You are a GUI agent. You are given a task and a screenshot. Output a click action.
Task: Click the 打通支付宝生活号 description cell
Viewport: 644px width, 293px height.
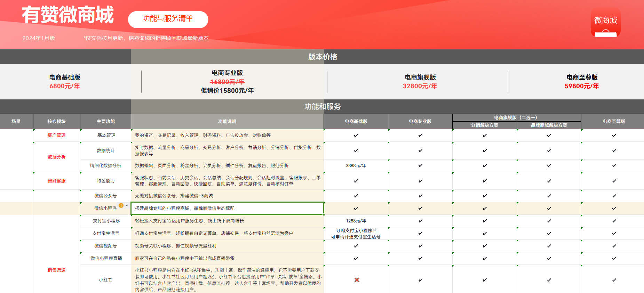pos(227,233)
